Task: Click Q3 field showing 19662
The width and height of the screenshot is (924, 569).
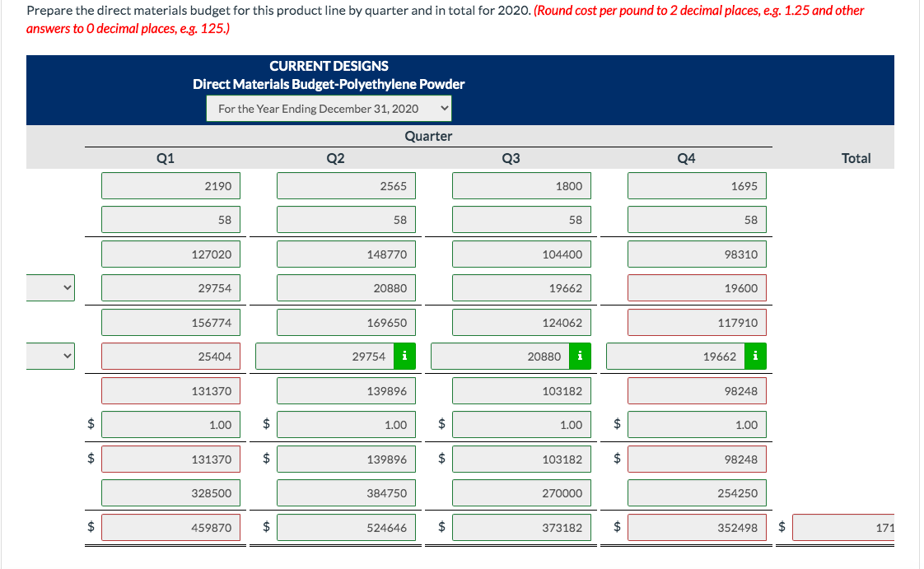Action: tap(521, 288)
